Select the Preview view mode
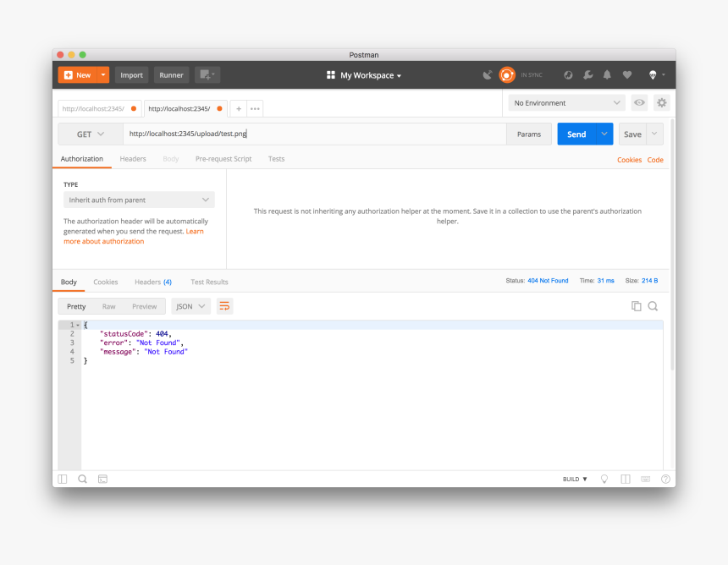Viewport: 728px width, 565px height. (145, 306)
